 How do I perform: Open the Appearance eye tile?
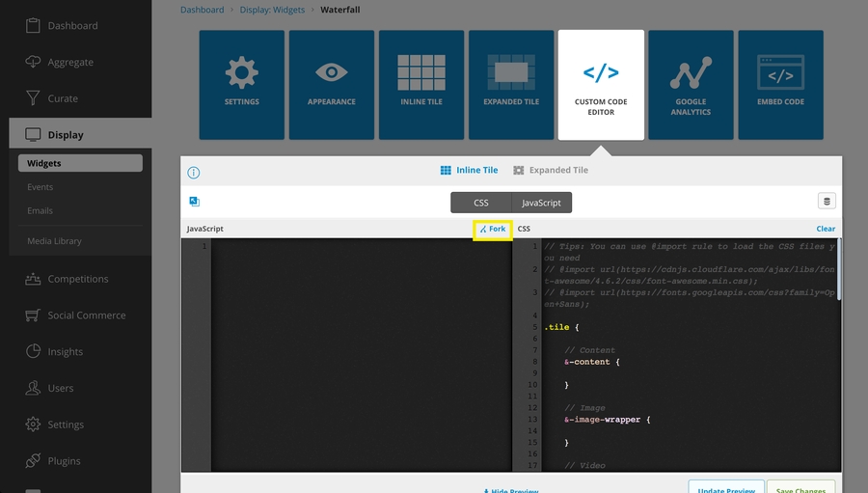coord(332,84)
